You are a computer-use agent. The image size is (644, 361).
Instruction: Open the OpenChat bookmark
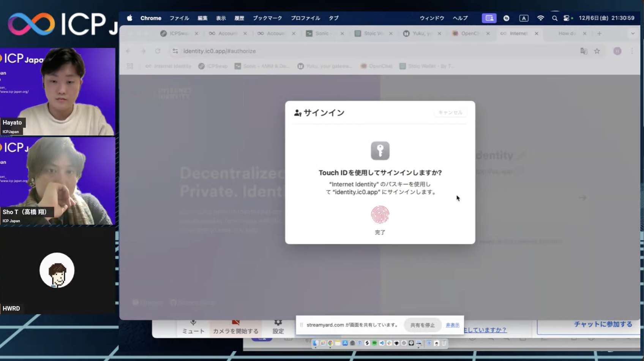point(376,66)
